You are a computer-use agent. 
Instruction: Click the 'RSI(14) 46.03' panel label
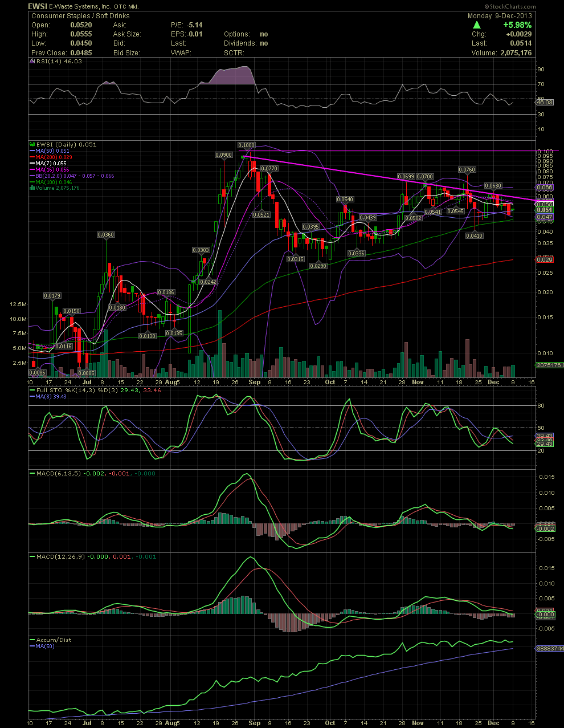click(59, 61)
